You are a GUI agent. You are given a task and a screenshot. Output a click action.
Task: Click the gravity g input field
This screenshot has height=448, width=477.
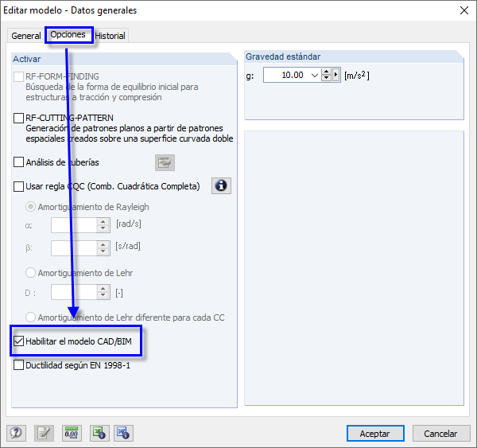tap(286, 75)
